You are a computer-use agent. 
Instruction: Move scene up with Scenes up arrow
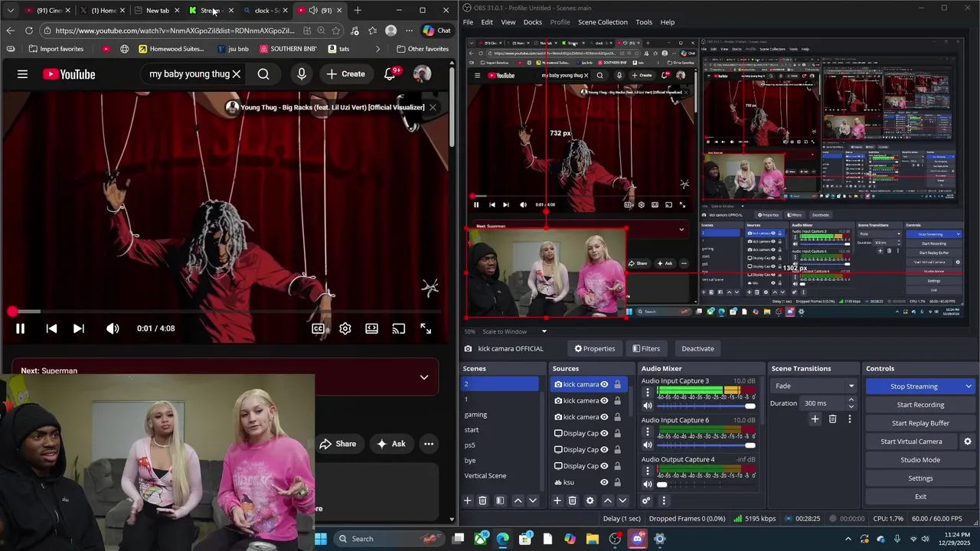click(x=518, y=500)
